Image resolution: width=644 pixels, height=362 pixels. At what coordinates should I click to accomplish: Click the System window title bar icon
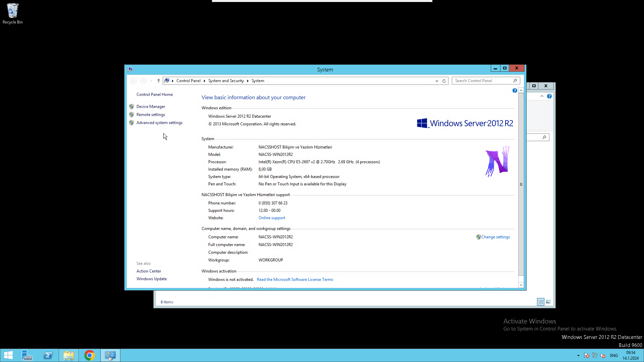(130, 69)
